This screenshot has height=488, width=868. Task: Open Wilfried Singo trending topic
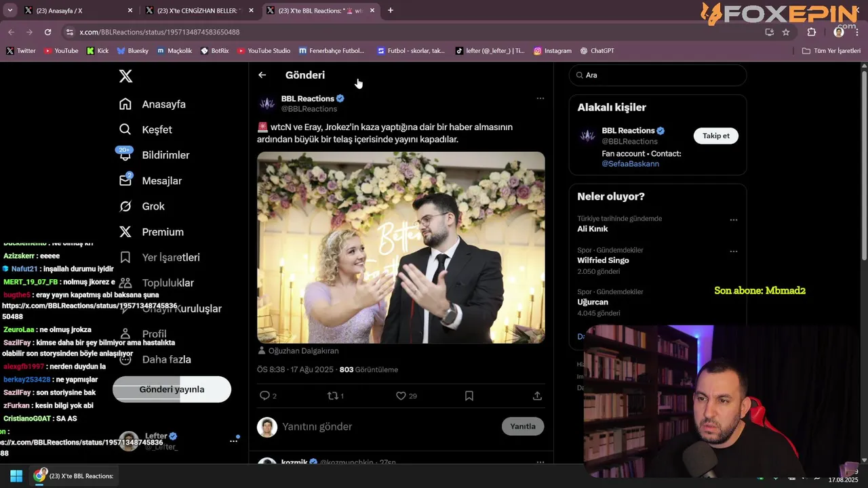coord(603,260)
